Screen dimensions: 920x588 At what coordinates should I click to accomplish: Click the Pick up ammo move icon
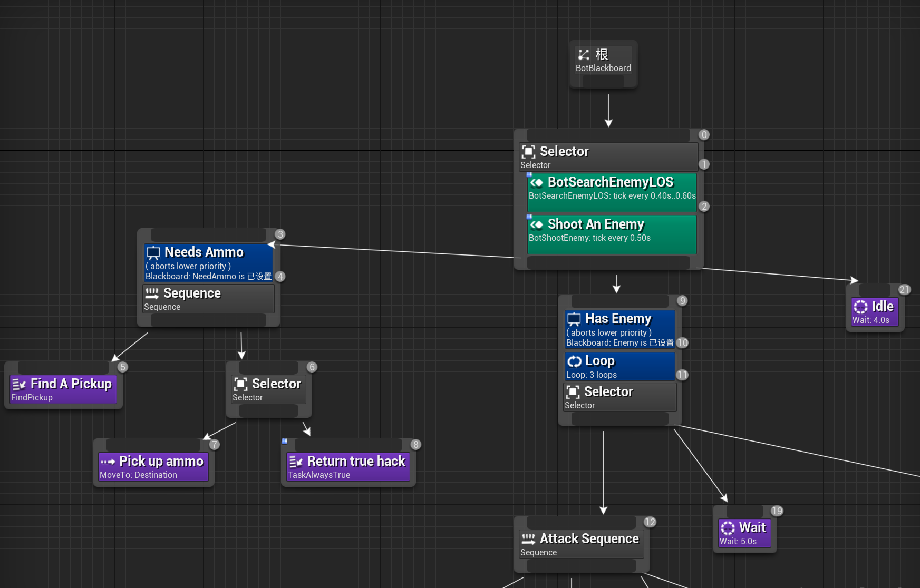tap(108, 462)
